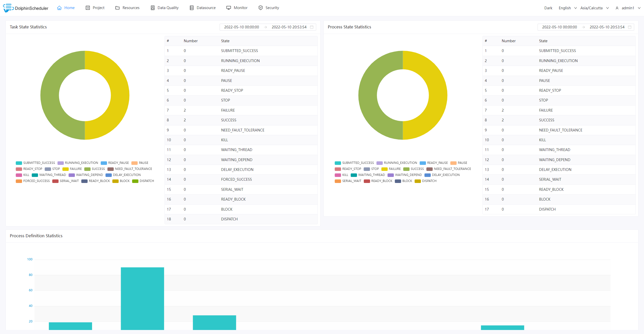The width and height of the screenshot is (644, 334).
Task: Click the DolphinScheduler logo icon
Action: pyautogui.click(x=8, y=8)
